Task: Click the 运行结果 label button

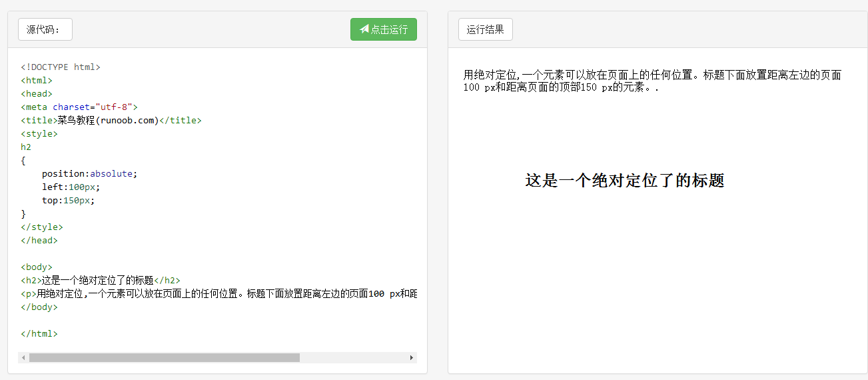Action: click(485, 29)
